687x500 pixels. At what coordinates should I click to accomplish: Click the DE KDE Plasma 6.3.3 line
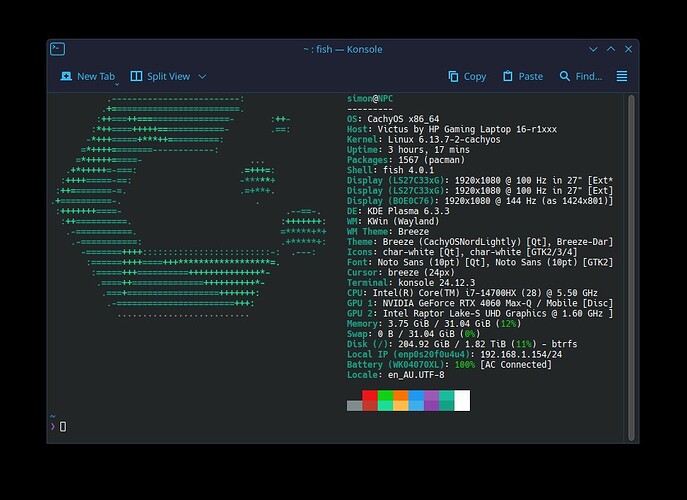tap(398, 211)
